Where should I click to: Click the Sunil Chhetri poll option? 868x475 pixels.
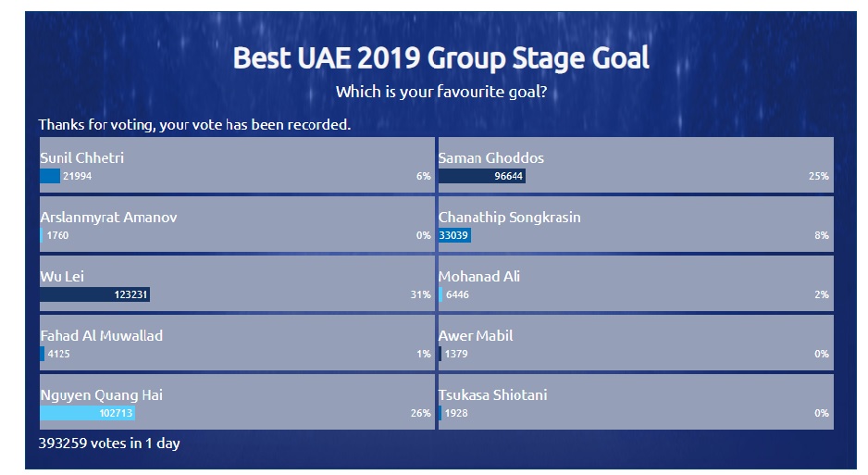(237, 165)
